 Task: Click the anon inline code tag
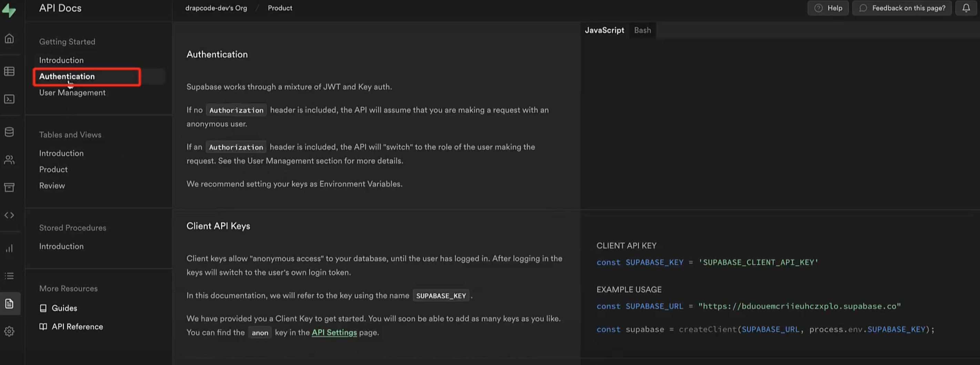(x=260, y=333)
